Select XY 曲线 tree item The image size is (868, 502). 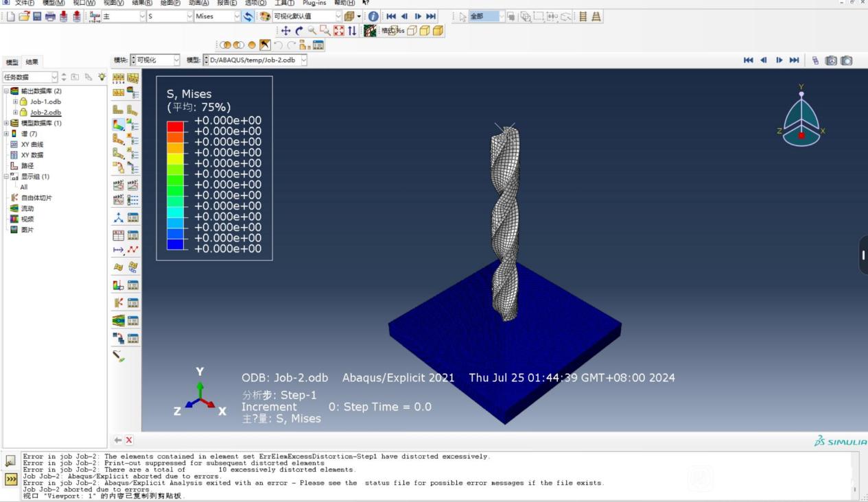[x=32, y=144]
